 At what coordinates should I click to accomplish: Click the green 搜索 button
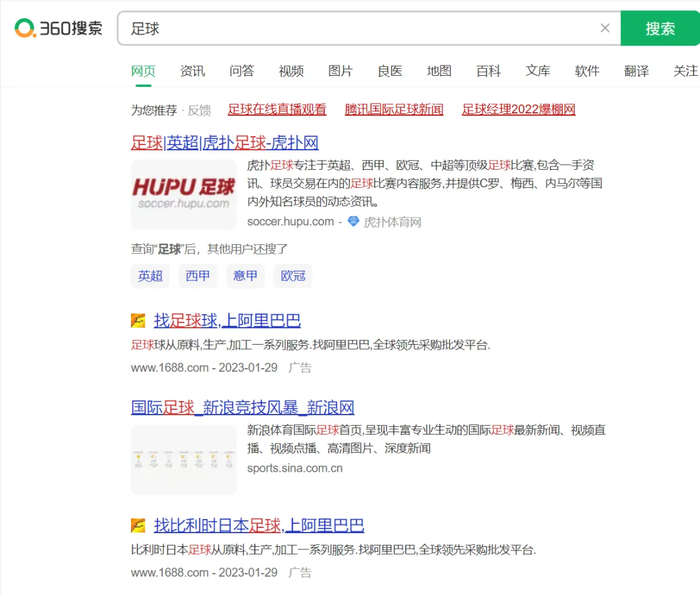point(660,29)
